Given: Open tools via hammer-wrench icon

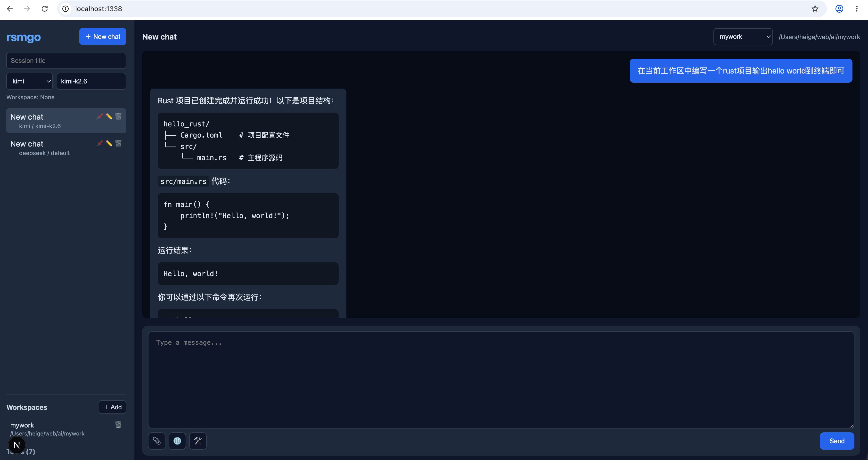Looking at the screenshot, I should tap(198, 441).
